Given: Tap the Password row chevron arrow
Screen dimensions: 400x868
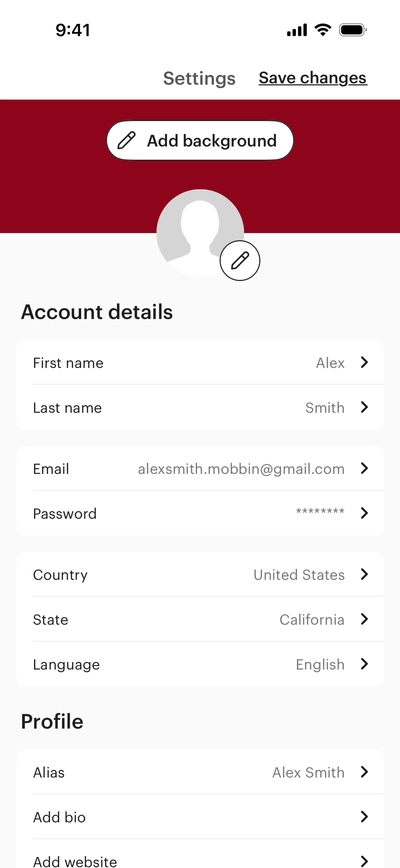Looking at the screenshot, I should pos(364,513).
